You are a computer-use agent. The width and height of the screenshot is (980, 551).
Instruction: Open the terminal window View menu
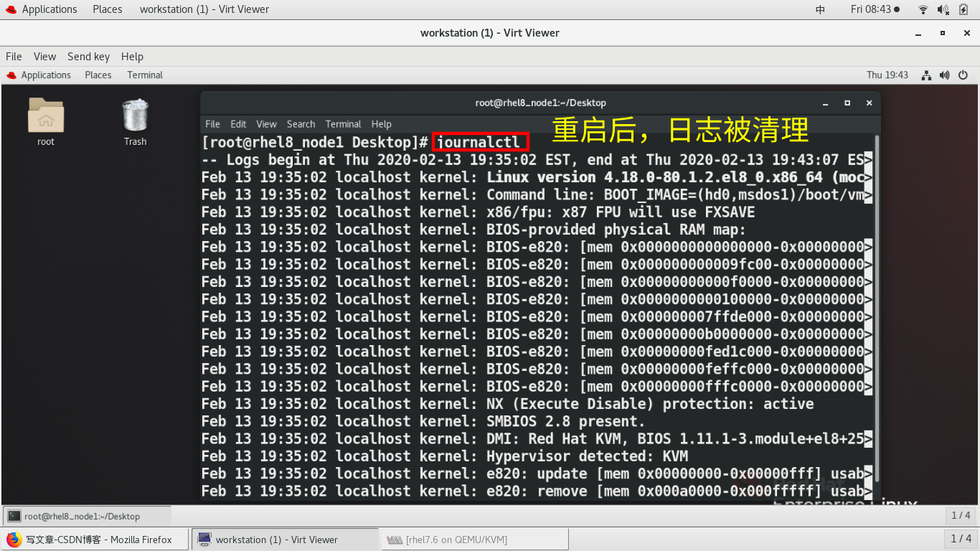click(x=266, y=124)
